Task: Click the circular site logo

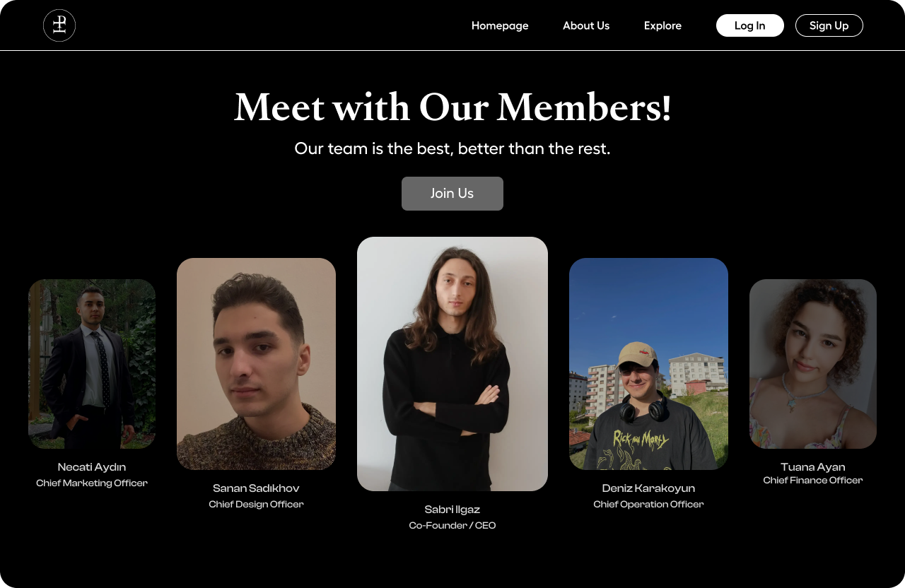Action: (x=59, y=25)
